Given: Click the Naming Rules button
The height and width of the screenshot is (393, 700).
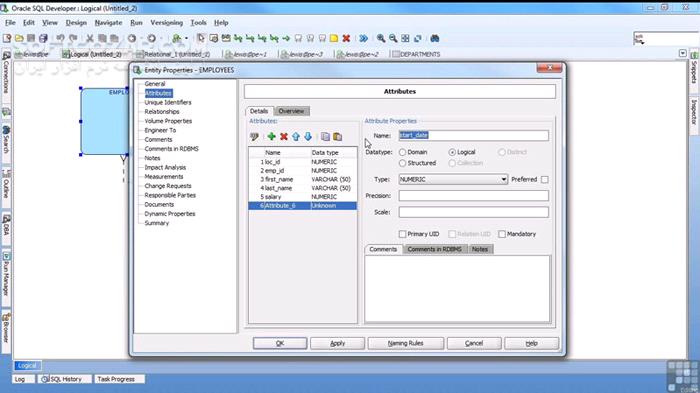Looking at the screenshot, I should click(405, 343).
